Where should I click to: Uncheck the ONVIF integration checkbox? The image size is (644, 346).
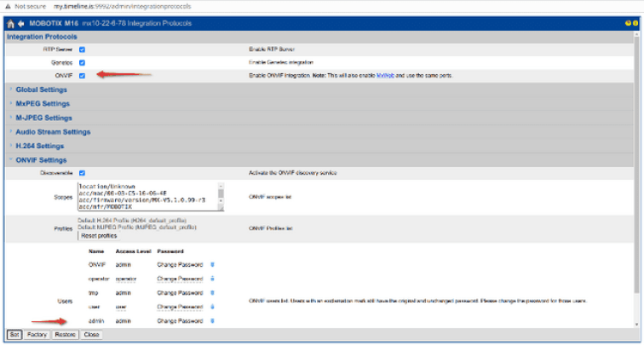coord(82,75)
